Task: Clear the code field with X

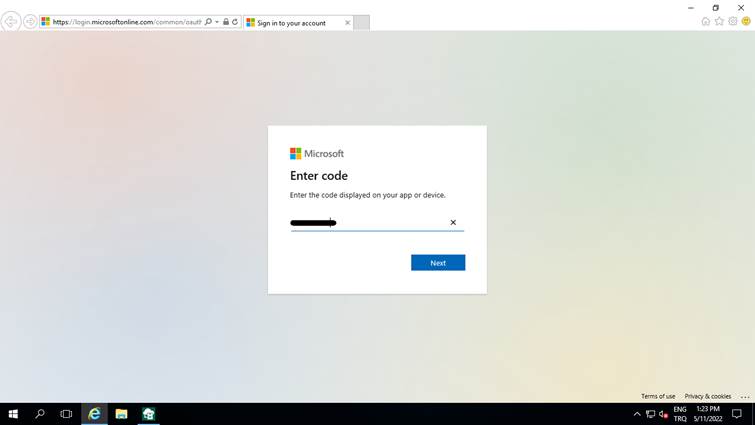Action: tap(453, 222)
